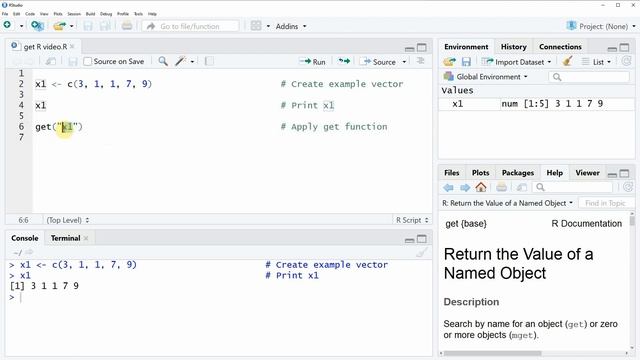This screenshot has height=360, width=640.
Task: Click the Re-run previous code icon
Action: tap(344, 61)
